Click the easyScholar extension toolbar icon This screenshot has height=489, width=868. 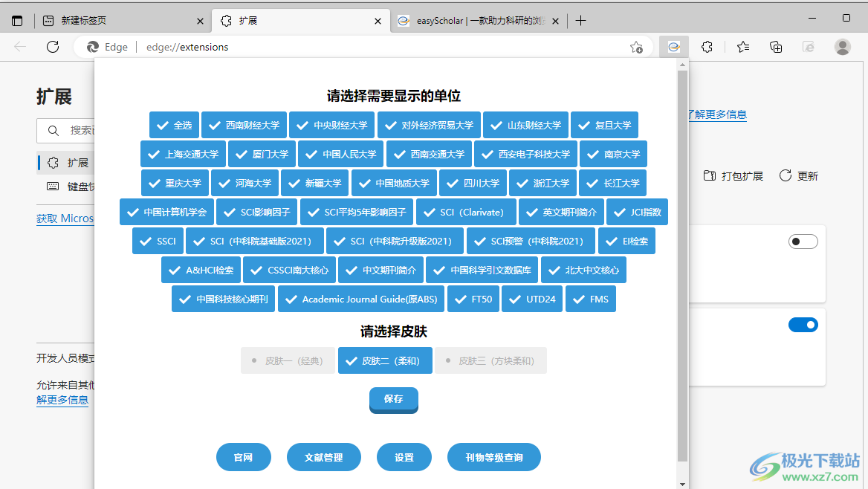pos(674,47)
